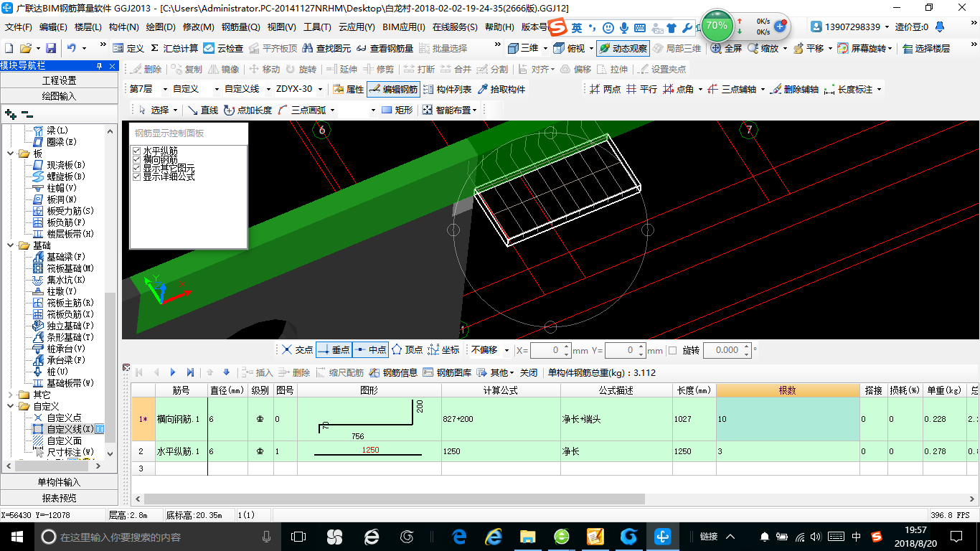
Task: Click the 拾取构件 pick component tool
Action: 501,89
